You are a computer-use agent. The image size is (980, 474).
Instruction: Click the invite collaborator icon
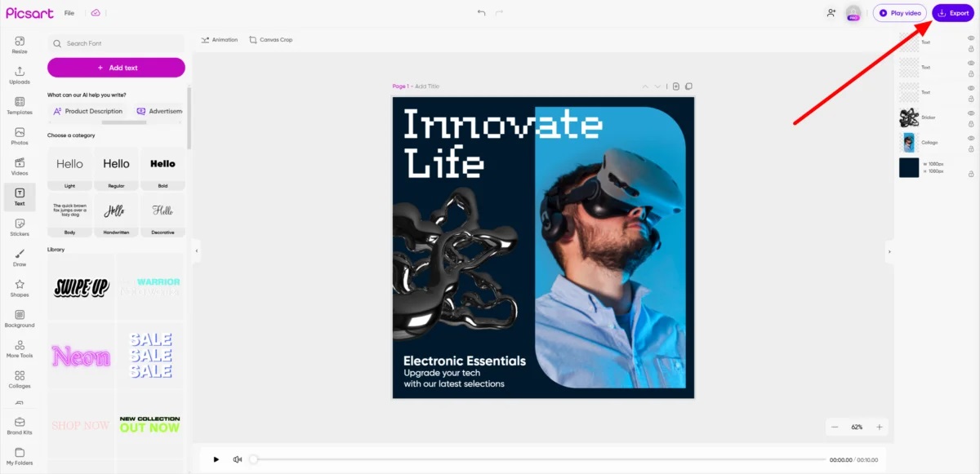(831, 13)
